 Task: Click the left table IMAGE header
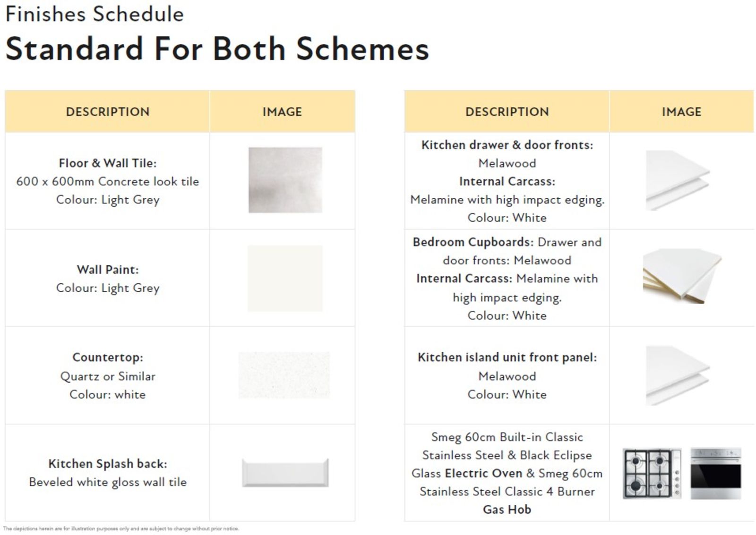[282, 112]
